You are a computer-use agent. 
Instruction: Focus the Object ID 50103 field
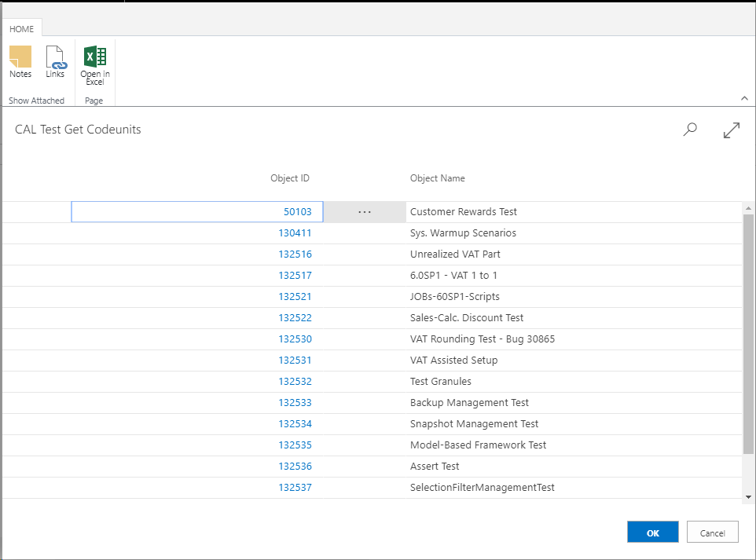click(x=196, y=212)
